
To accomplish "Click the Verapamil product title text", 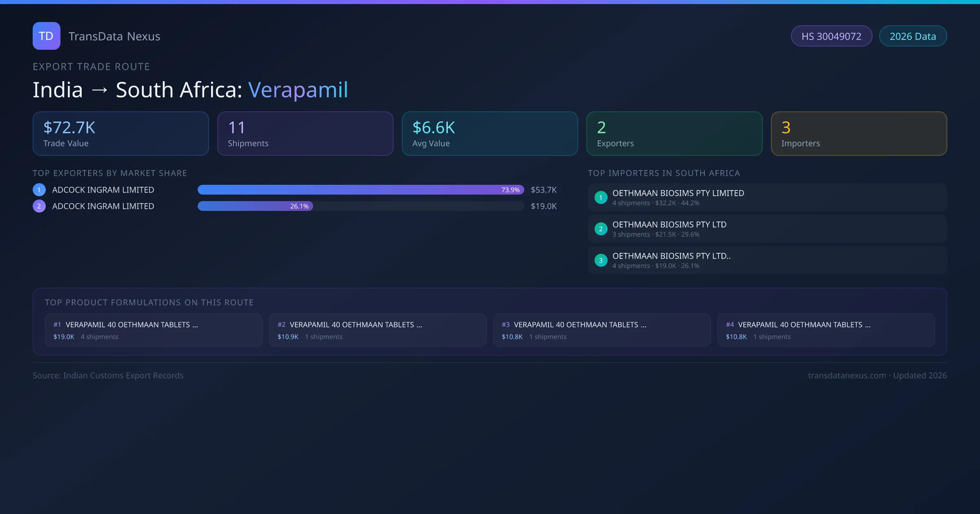I will click(298, 90).
